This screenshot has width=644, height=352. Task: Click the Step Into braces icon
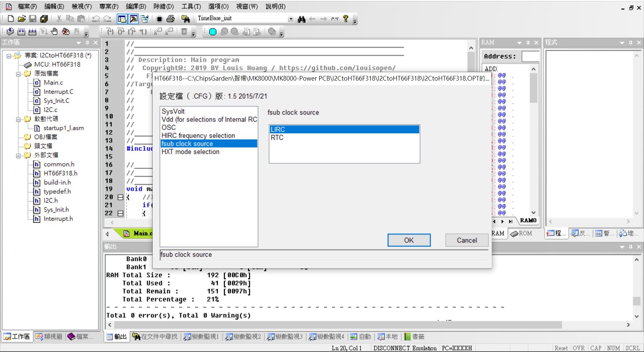pos(110,32)
